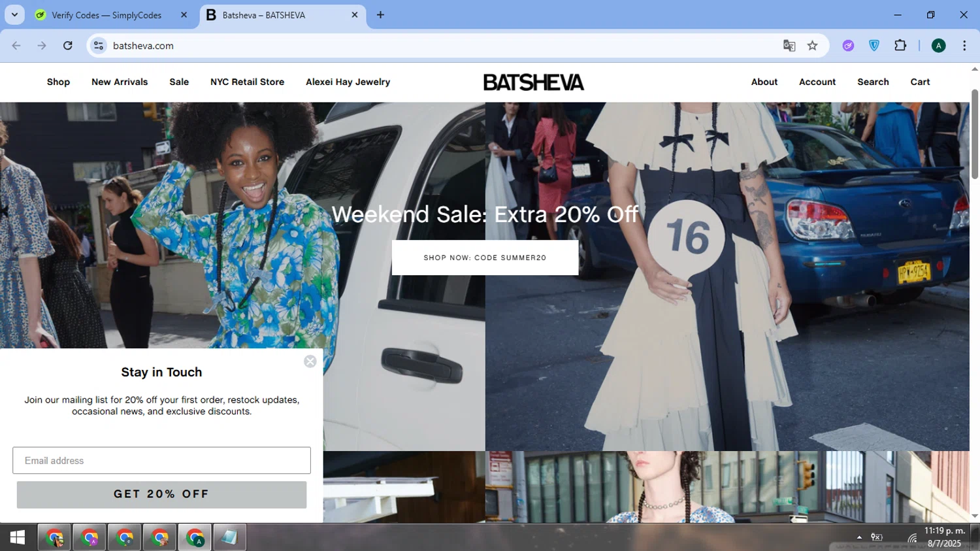Open Google Translate page icon
Viewport: 980px width, 551px height.
point(789,45)
